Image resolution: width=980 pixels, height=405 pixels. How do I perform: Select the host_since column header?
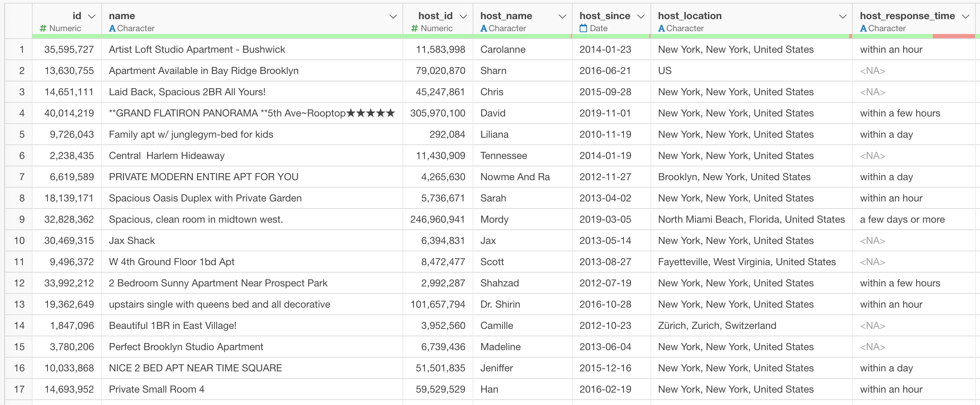[x=611, y=21]
